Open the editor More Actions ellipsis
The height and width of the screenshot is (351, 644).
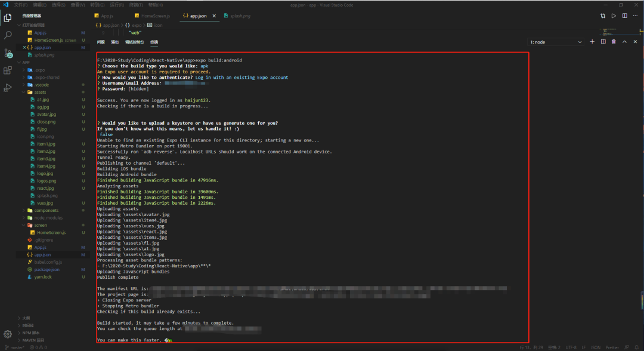(x=636, y=16)
